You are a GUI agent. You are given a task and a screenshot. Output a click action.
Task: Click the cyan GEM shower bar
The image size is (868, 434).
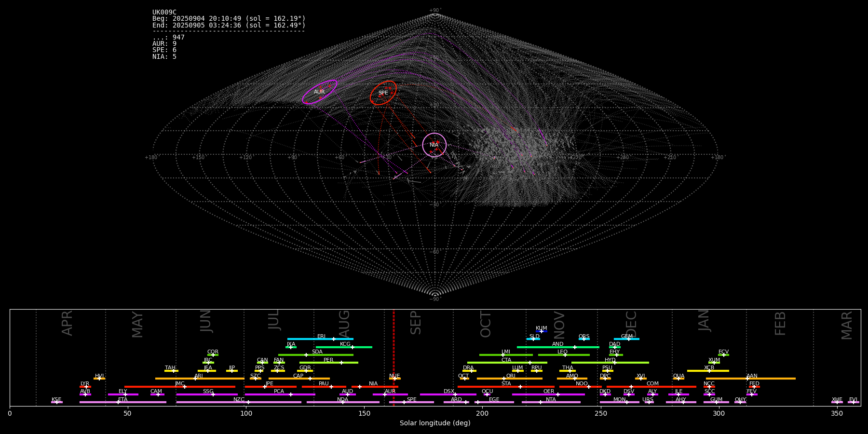626,339
